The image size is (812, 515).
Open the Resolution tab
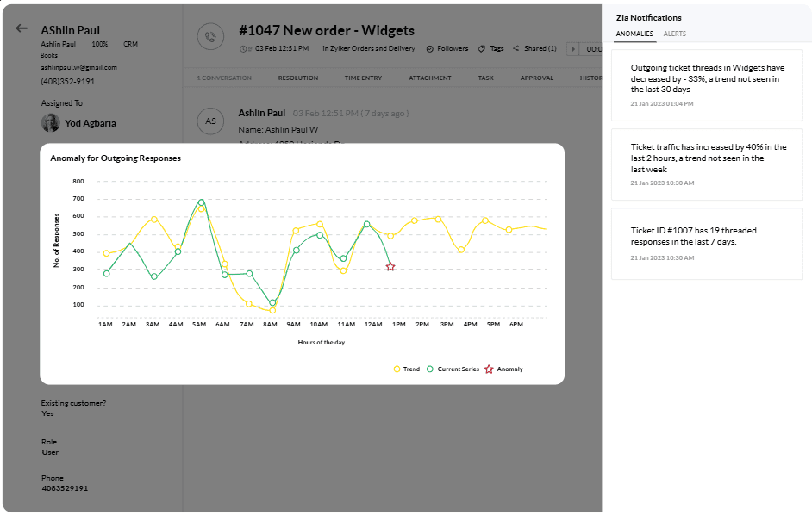pyautogui.click(x=297, y=78)
